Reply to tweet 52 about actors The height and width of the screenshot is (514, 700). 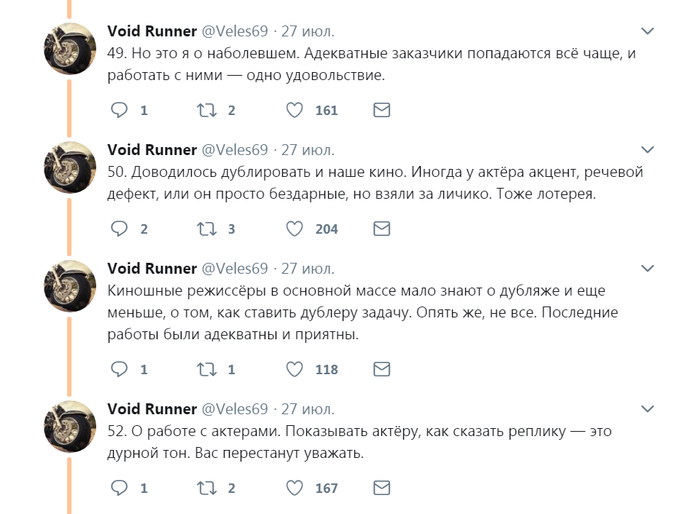coord(119,488)
